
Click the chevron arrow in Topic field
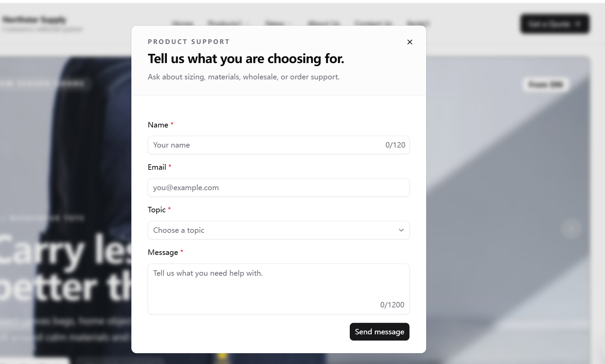pyautogui.click(x=401, y=230)
